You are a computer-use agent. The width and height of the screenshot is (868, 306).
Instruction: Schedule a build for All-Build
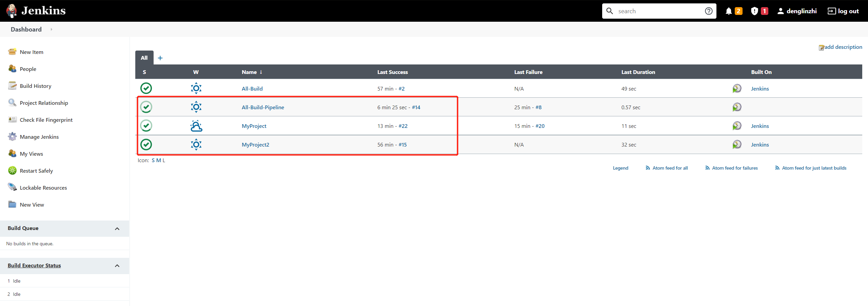(737, 89)
